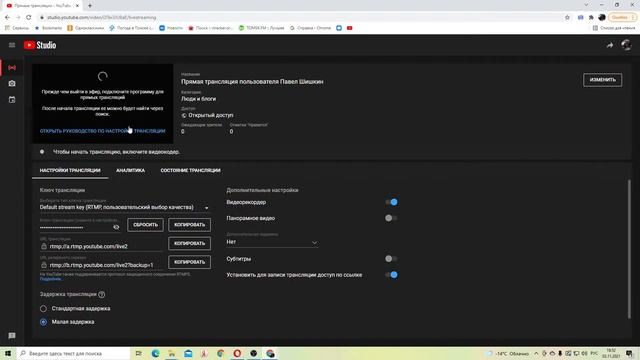Screen dimensions: 640x360
Task: Disable the Видеорекордер toggle
Action: point(391,202)
